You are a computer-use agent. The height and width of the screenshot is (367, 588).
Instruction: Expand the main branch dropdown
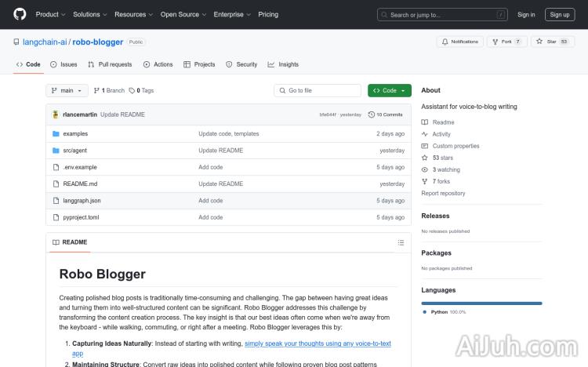(x=66, y=90)
